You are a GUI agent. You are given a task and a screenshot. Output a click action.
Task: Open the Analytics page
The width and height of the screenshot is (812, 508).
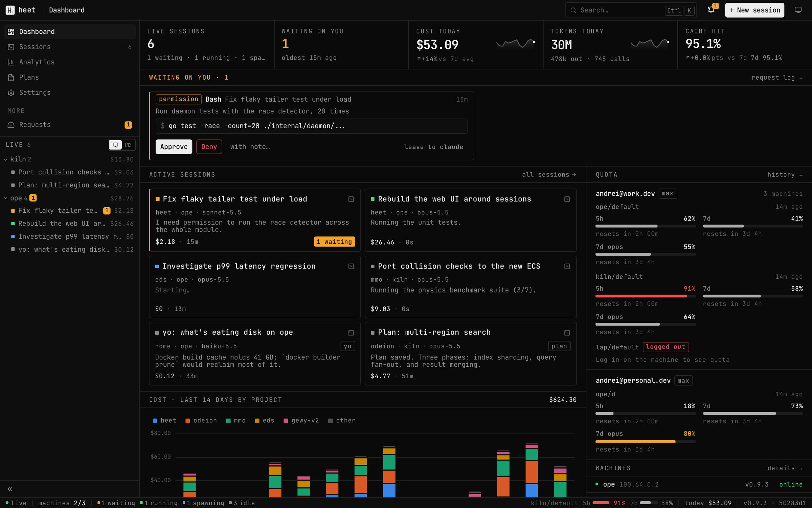70,62
